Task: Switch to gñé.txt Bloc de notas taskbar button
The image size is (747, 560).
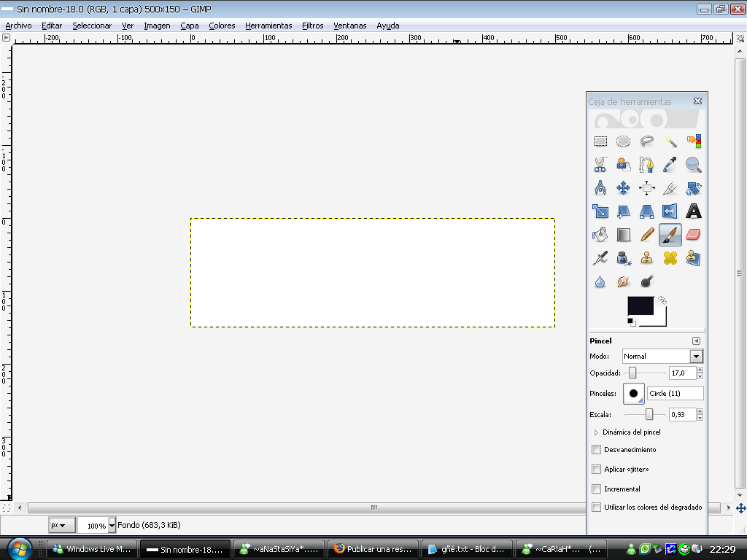Action: tap(468, 549)
